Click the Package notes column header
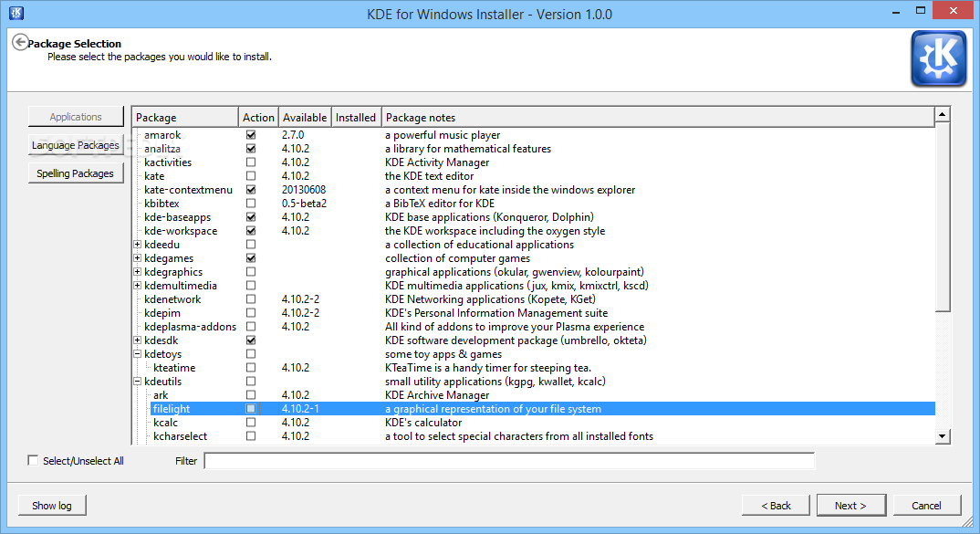Viewport: 980px width, 534px height. click(658, 118)
